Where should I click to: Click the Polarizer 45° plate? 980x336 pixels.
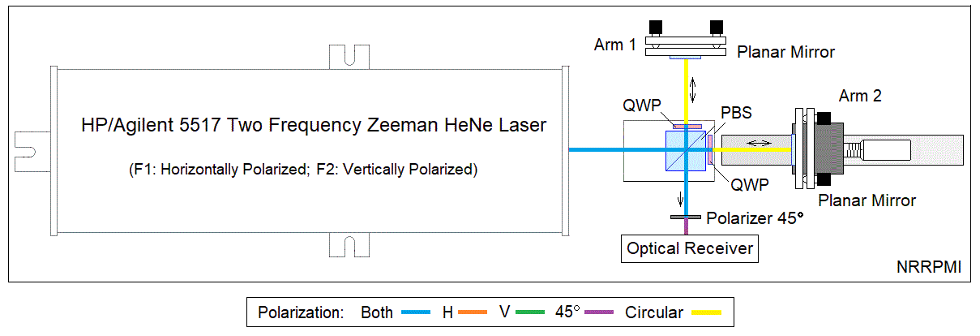(x=687, y=218)
